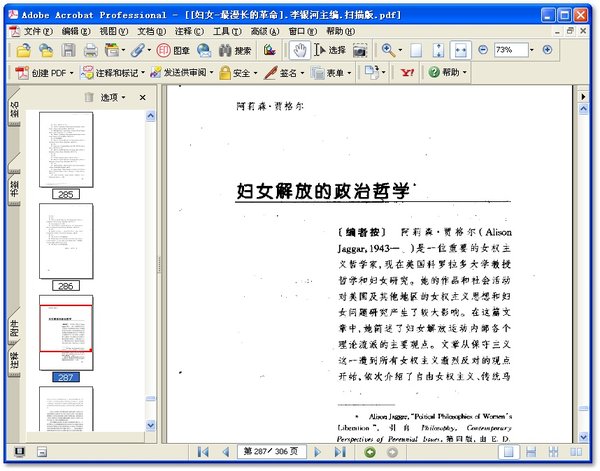Open the 编辑 menu
Image resolution: width=600 pixels, height=471 pixels.
[76, 31]
